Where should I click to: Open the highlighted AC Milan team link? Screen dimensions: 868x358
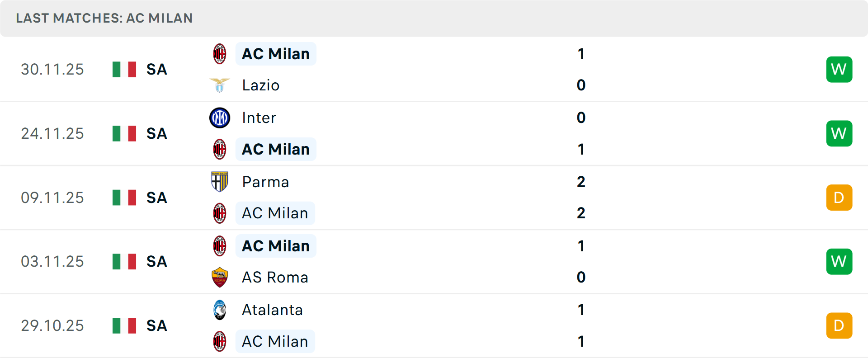[276, 53]
